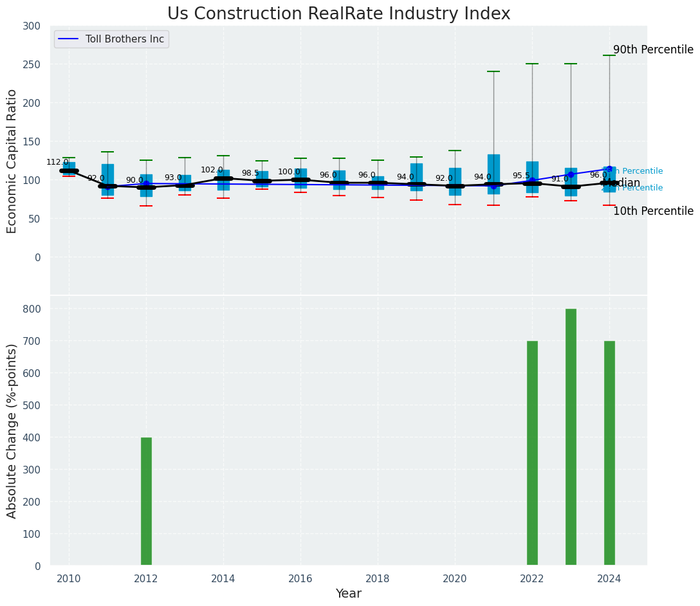Click the Economic Capital Ratio axis label
The width and height of the screenshot is (700, 606).
(x=12, y=161)
